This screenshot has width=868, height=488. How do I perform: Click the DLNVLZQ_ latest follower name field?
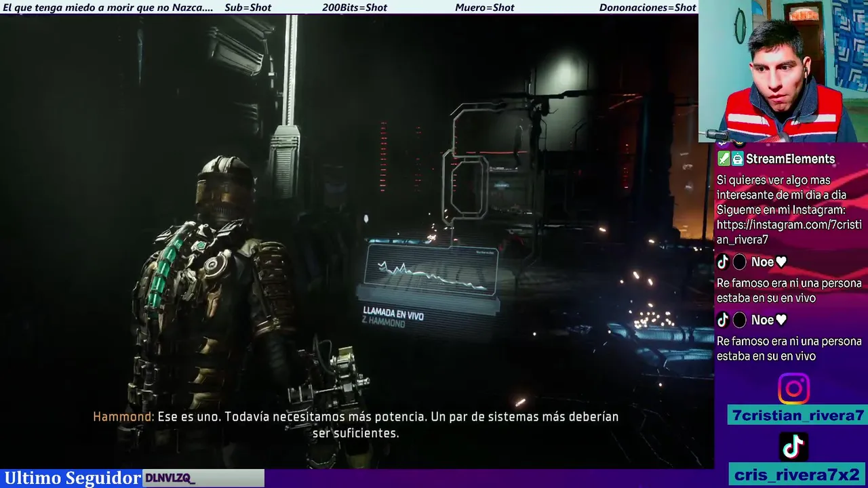click(203, 479)
